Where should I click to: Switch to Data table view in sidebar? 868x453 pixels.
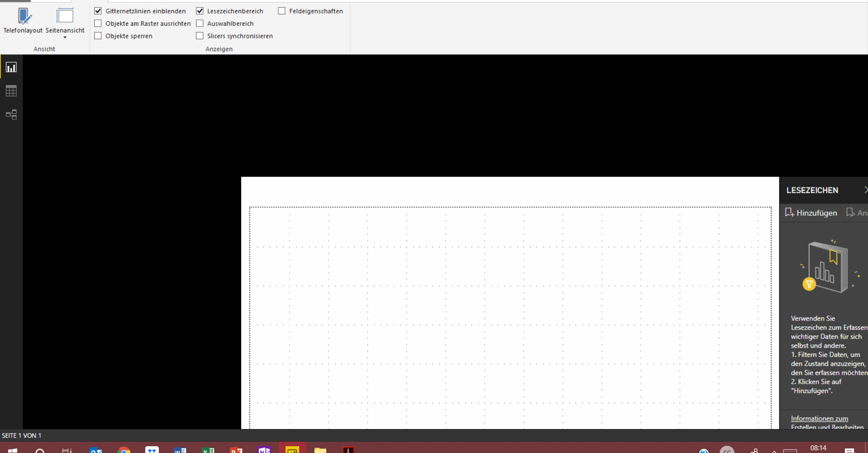tap(11, 91)
